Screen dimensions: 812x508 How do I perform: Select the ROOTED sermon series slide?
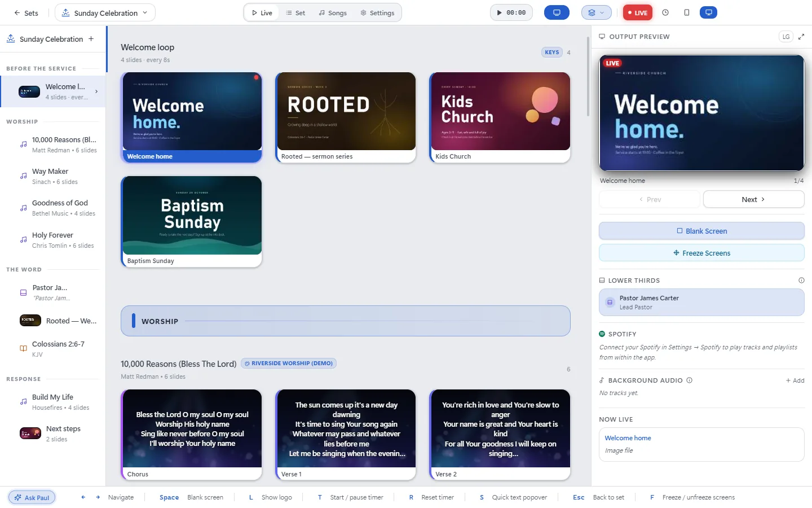click(x=346, y=117)
